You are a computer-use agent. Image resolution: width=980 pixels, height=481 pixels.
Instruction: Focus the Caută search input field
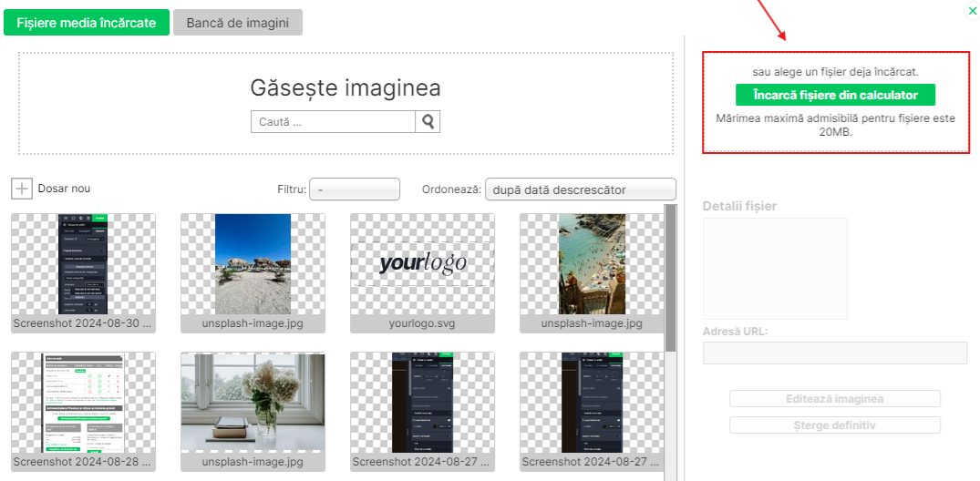[333, 122]
